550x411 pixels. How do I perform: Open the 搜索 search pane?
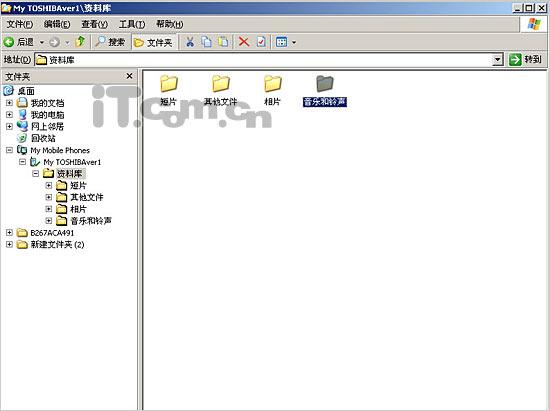tap(110, 42)
